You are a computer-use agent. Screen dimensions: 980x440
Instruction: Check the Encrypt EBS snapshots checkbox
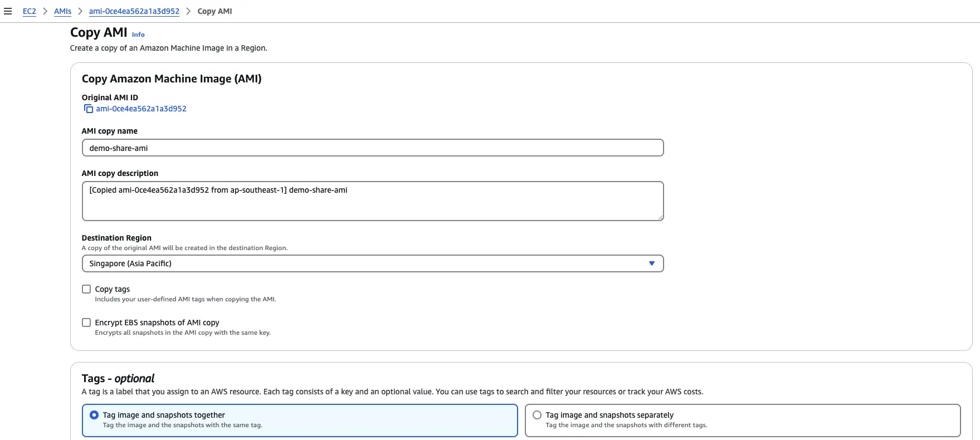click(x=86, y=322)
